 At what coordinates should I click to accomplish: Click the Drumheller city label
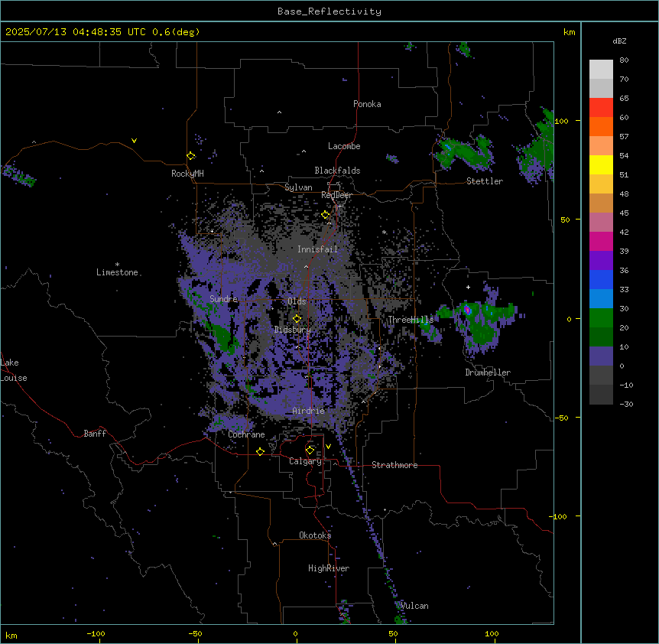coord(488,372)
